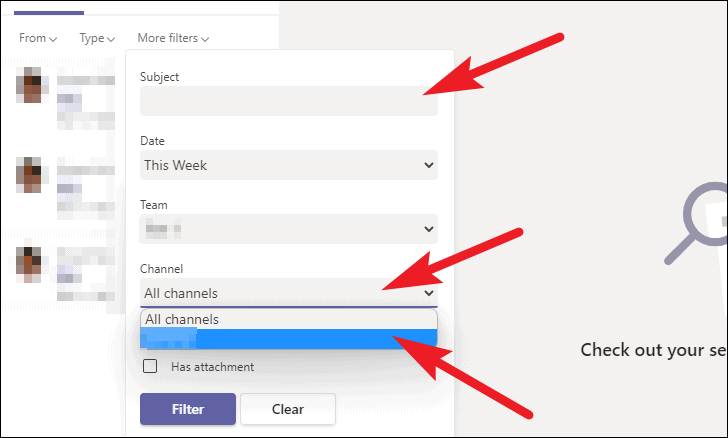Open the Date dropdown showing This Week
The width and height of the screenshot is (728, 438).
[289, 165]
